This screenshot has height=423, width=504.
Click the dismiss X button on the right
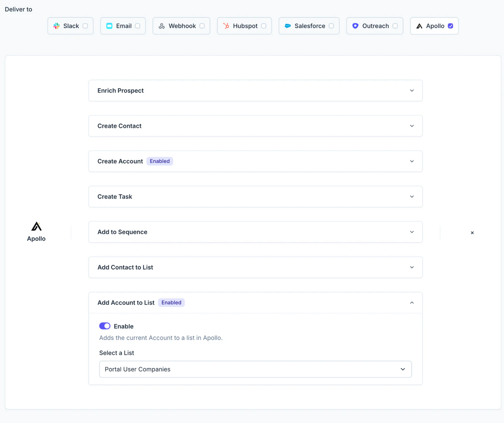point(472,233)
